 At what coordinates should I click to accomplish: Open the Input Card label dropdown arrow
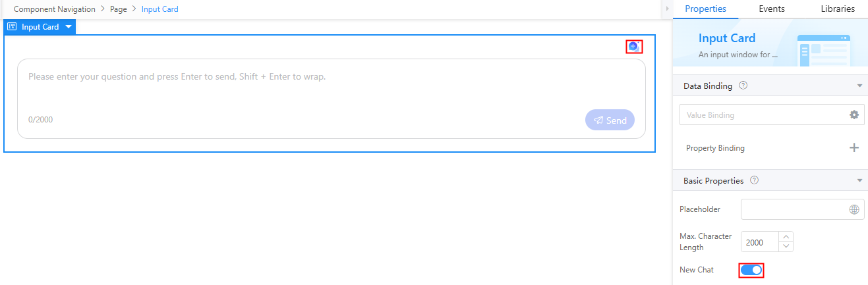69,27
